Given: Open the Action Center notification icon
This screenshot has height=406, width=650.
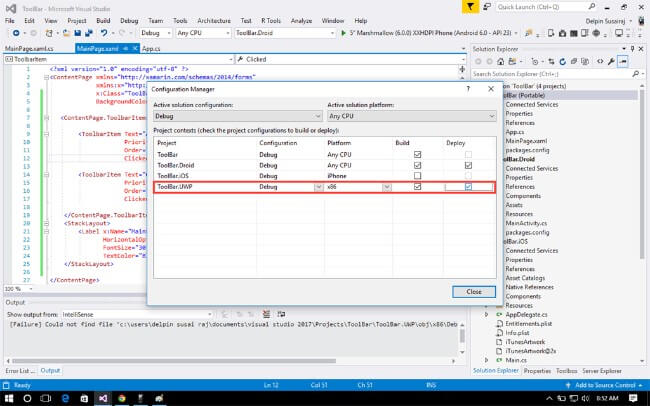Looking at the screenshot, I should pyautogui.click(x=633, y=399).
